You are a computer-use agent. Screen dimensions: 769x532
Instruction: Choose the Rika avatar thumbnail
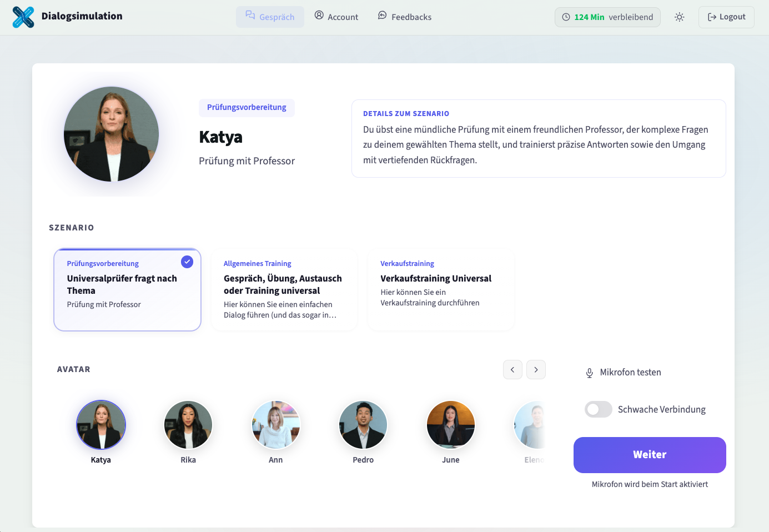click(x=188, y=425)
